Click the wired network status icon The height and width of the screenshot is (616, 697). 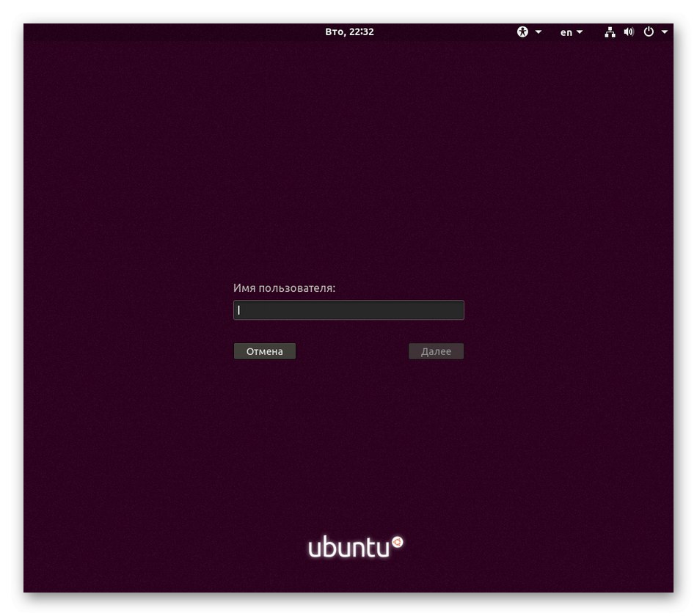click(x=610, y=32)
